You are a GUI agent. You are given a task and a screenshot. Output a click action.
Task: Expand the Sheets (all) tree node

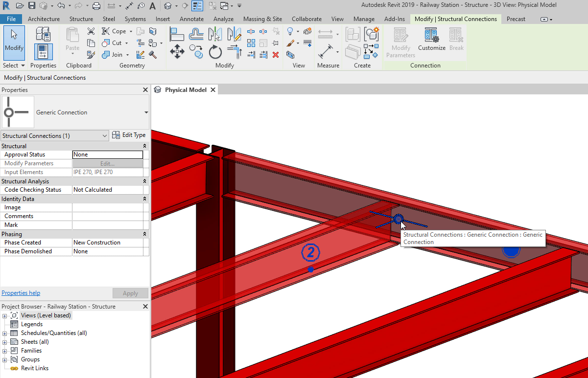point(5,342)
